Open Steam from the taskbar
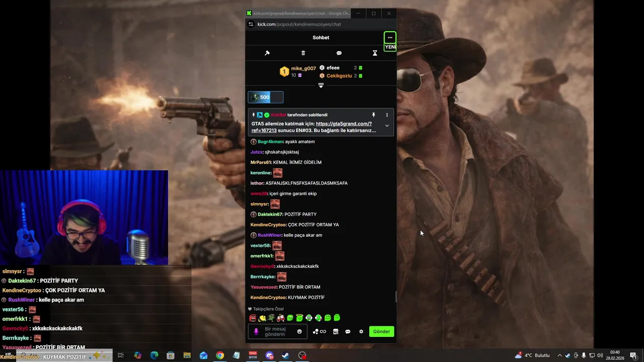 (x=285, y=355)
